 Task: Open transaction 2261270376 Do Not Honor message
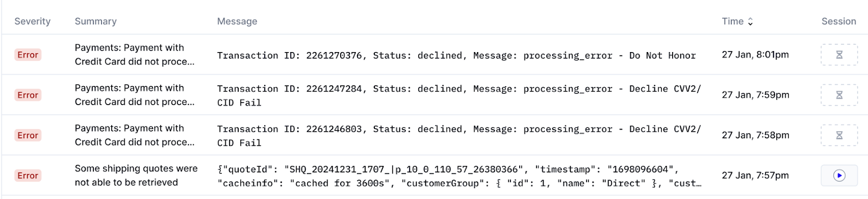pos(456,55)
